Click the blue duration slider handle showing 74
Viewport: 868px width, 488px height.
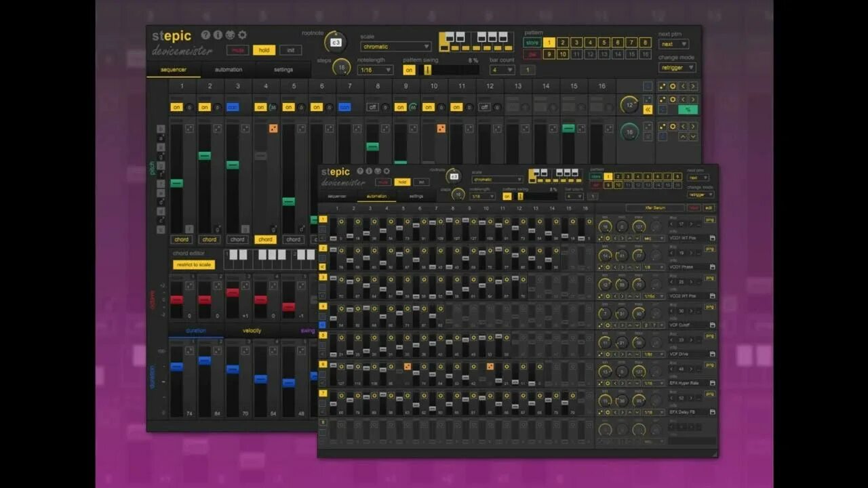176,367
